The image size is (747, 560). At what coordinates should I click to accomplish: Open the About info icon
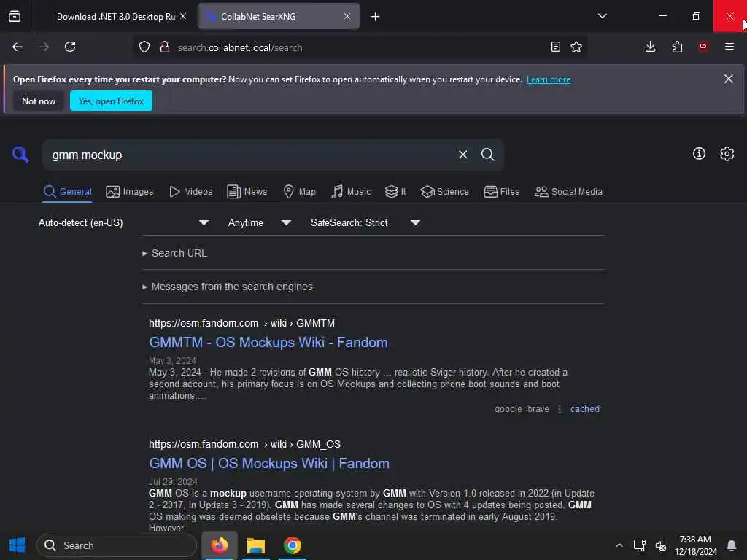tap(699, 153)
